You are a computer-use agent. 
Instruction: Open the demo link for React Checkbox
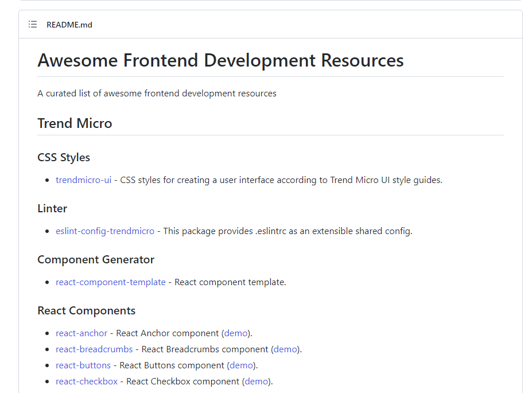pos(257,382)
